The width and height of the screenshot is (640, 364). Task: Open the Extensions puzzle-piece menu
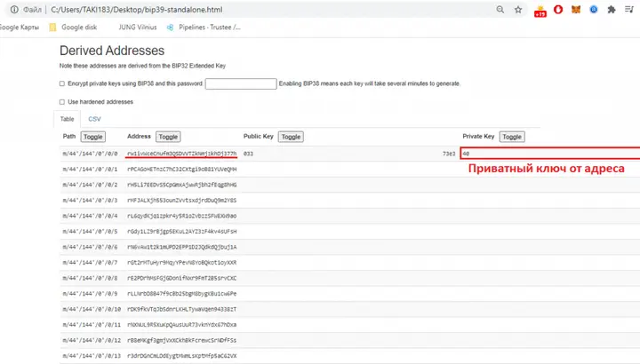click(x=612, y=10)
